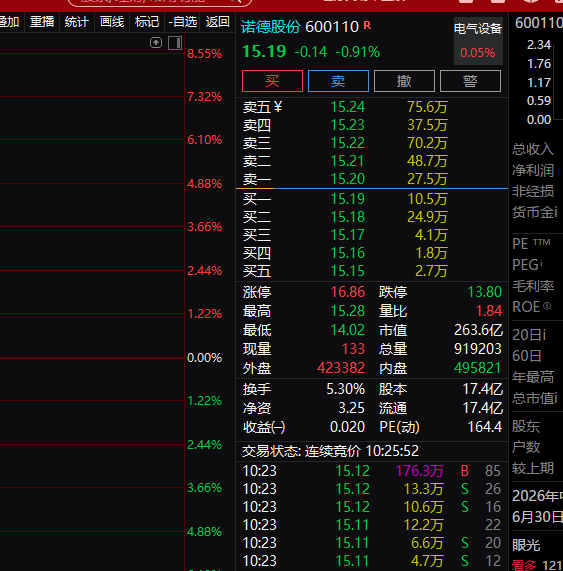Click the 8.55% axis label
The image size is (563, 571).
click(205, 54)
